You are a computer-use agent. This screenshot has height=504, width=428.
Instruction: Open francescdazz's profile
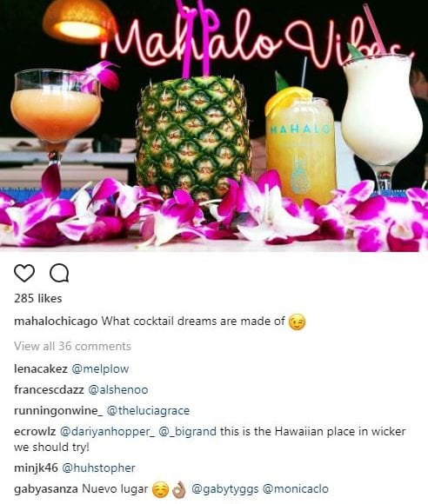(x=49, y=389)
